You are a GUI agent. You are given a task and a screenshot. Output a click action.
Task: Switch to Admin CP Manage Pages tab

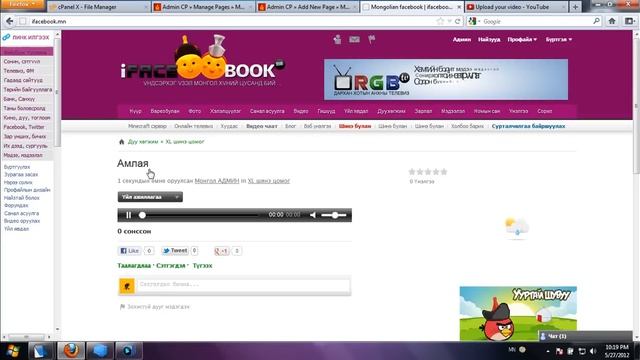point(203,7)
